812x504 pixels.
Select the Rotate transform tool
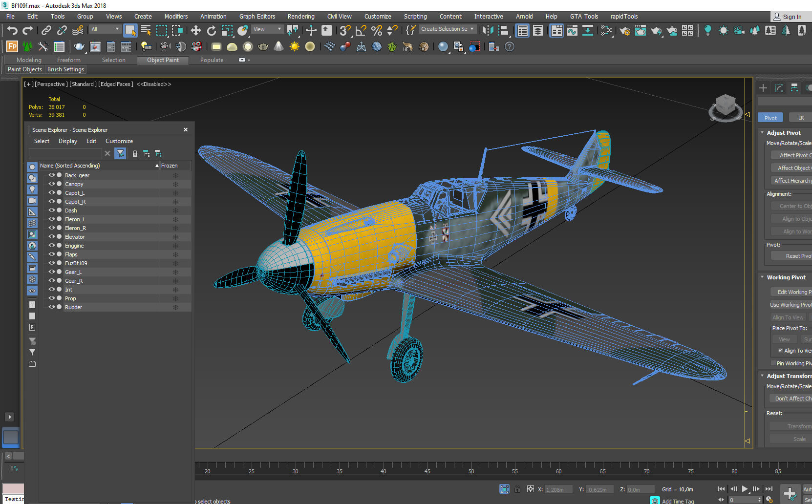click(211, 30)
